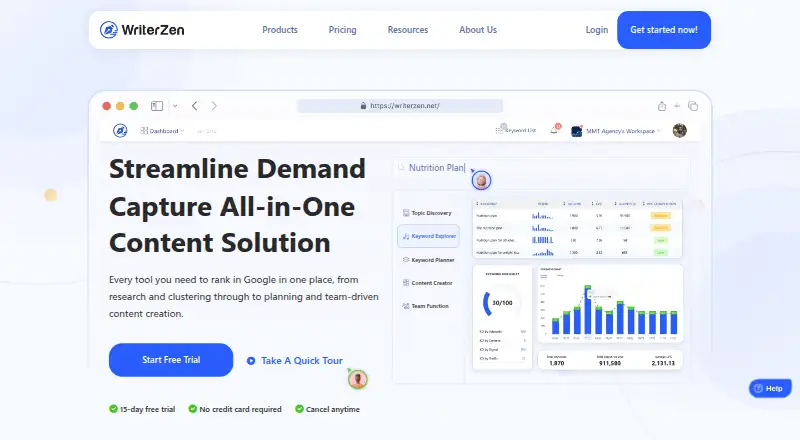This screenshot has height=440, width=800.
Task: Click the 1,870 total keywords value
Action: pos(557,363)
